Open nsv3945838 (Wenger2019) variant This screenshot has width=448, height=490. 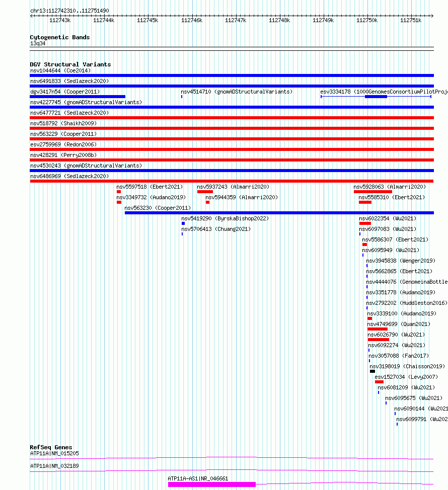[401, 261]
